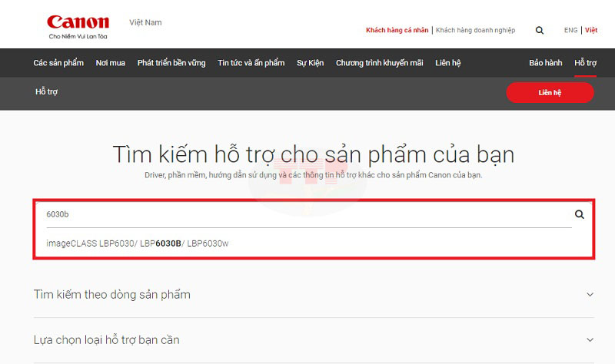Open 'Chương trình khuyến mãi' menu item
This screenshot has height=364, width=615.
click(x=379, y=63)
